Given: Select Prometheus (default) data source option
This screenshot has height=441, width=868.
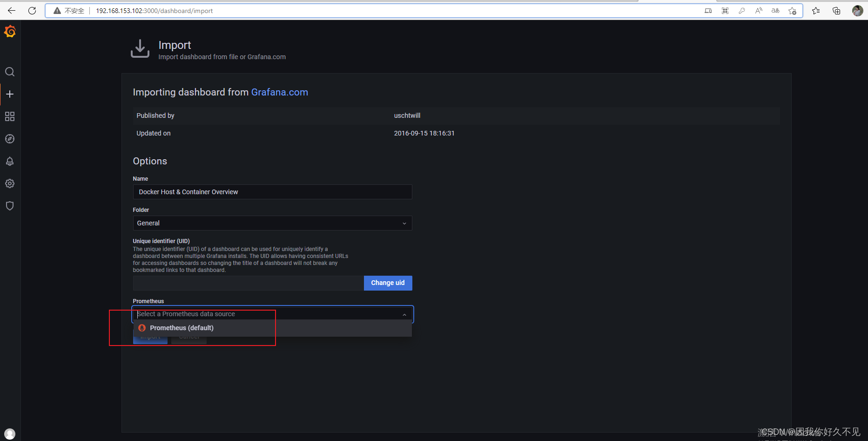Looking at the screenshot, I should point(273,328).
